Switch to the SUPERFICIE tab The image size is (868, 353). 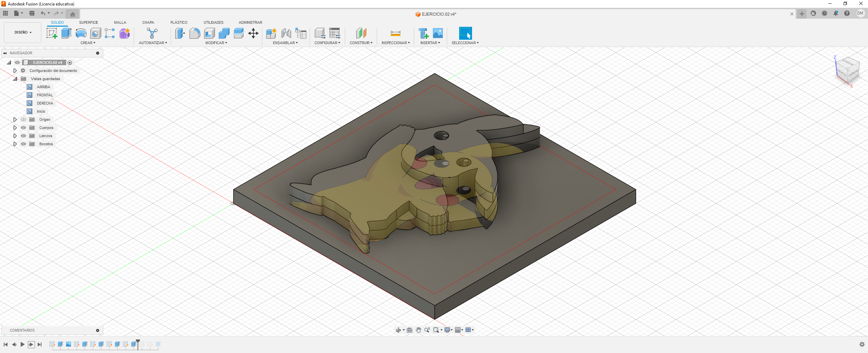click(89, 22)
